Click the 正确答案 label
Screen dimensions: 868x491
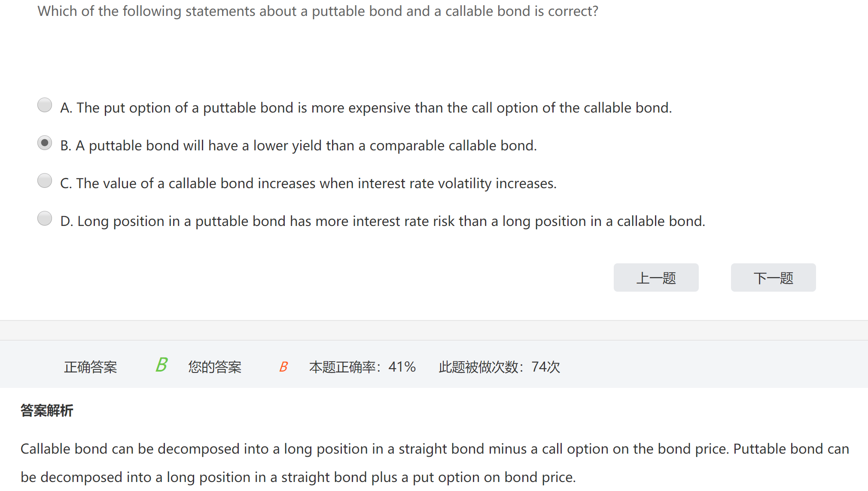point(91,367)
